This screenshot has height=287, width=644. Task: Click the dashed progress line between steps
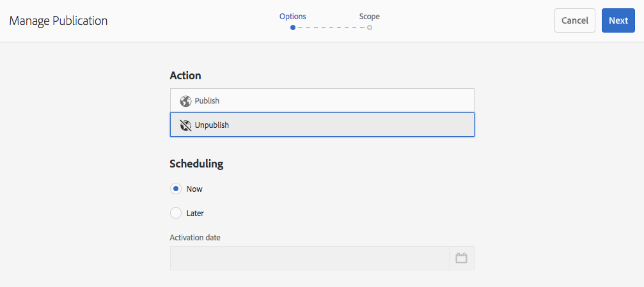click(x=331, y=27)
